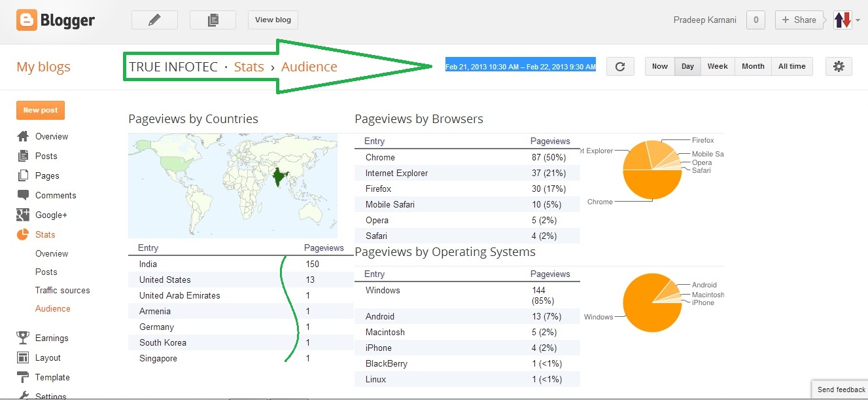This screenshot has width=868, height=400.
Task: Click the refresh stats icon
Action: [620, 67]
